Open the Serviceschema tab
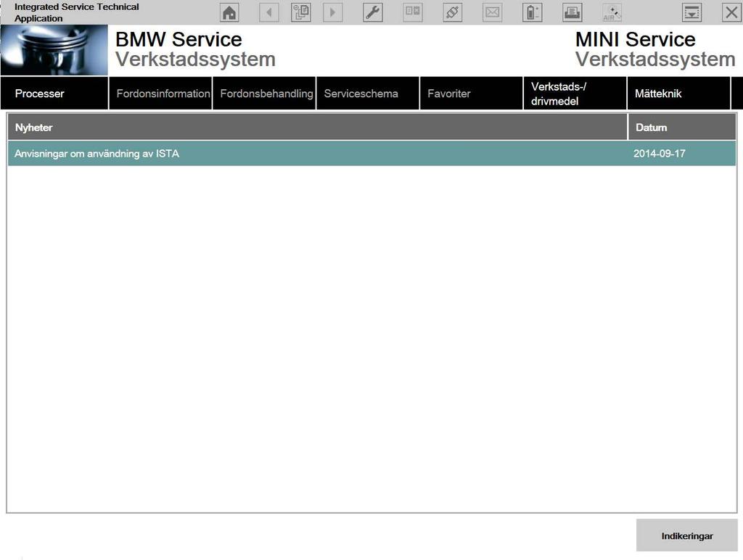 click(368, 94)
